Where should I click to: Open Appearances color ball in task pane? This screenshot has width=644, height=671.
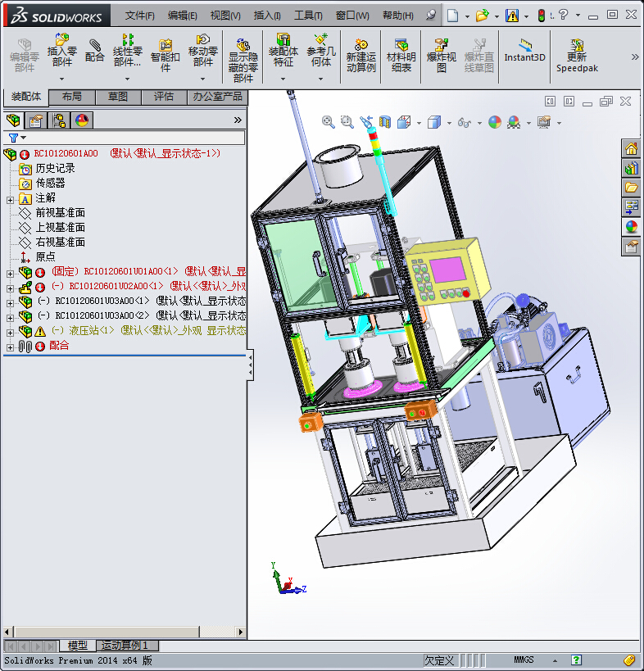[631, 227]
